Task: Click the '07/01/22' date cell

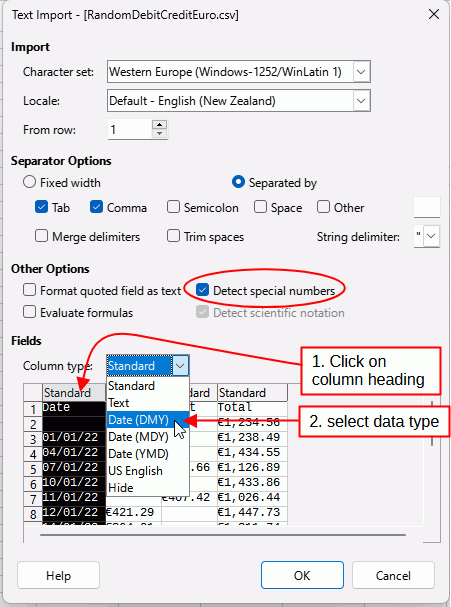Action: coord(74,468)
